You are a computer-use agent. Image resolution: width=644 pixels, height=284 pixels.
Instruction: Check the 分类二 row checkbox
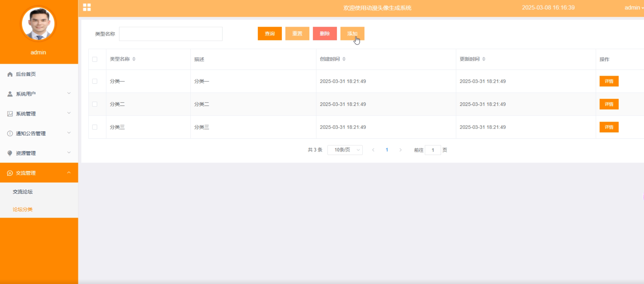click(x=95, y=104)
